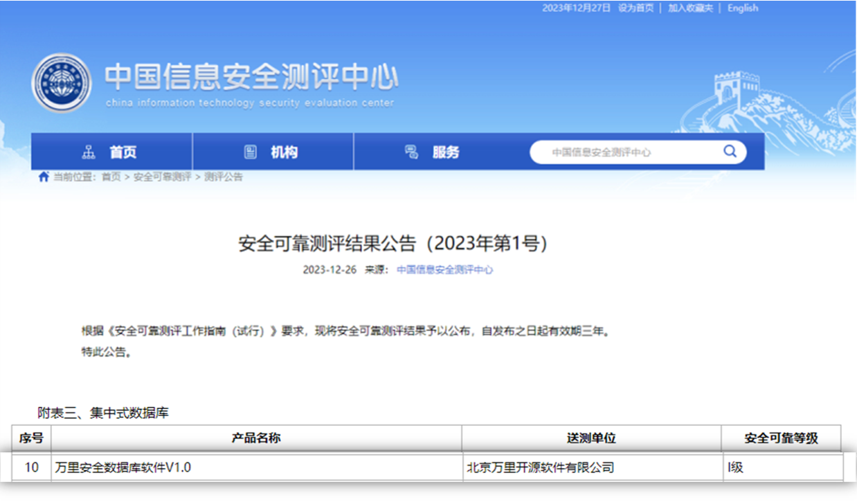The width and height of the screenshot is (857, 504).
Task: Click 安全可靠测评 in the breadcrumb
Action: coord(162,177)
